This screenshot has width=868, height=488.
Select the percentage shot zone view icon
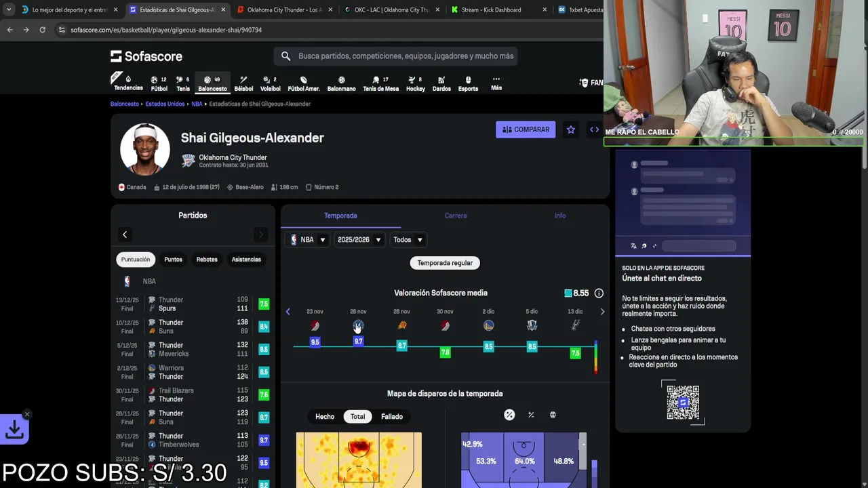pos(509,415)
